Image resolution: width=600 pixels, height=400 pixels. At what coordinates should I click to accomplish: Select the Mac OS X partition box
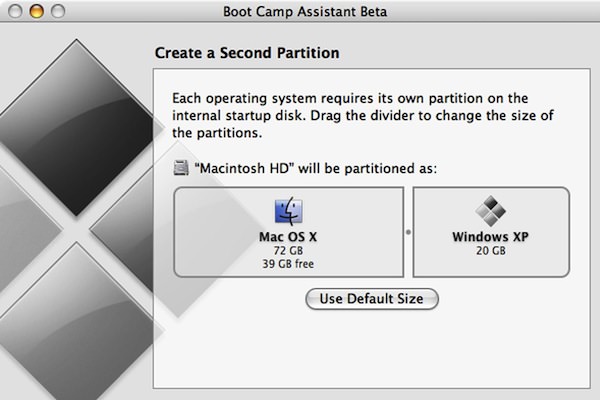pyautogui.click(x=289, y=232)
